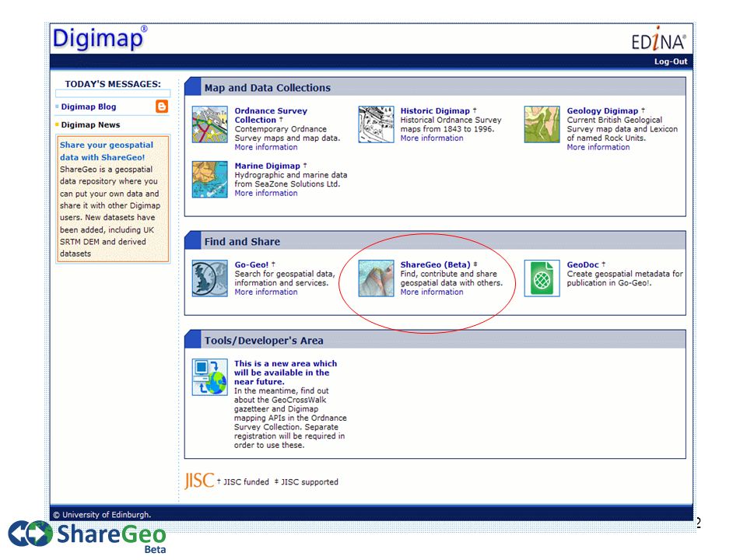The width and height of the screenshot is (747, 560).
Task: Click More information under Ordnance Survey Collection
Action: tap(266, 147)
